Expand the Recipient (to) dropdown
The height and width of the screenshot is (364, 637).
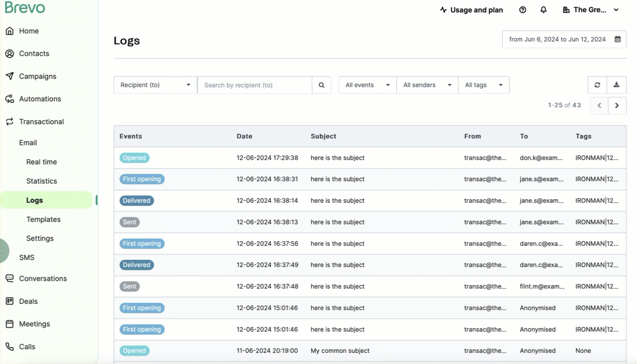tap(155, 85)
